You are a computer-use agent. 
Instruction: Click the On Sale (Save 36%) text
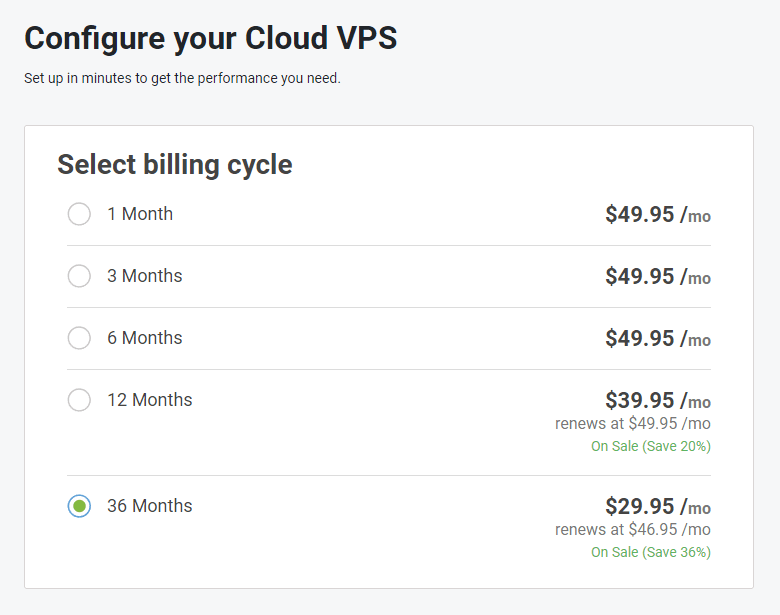651,552
